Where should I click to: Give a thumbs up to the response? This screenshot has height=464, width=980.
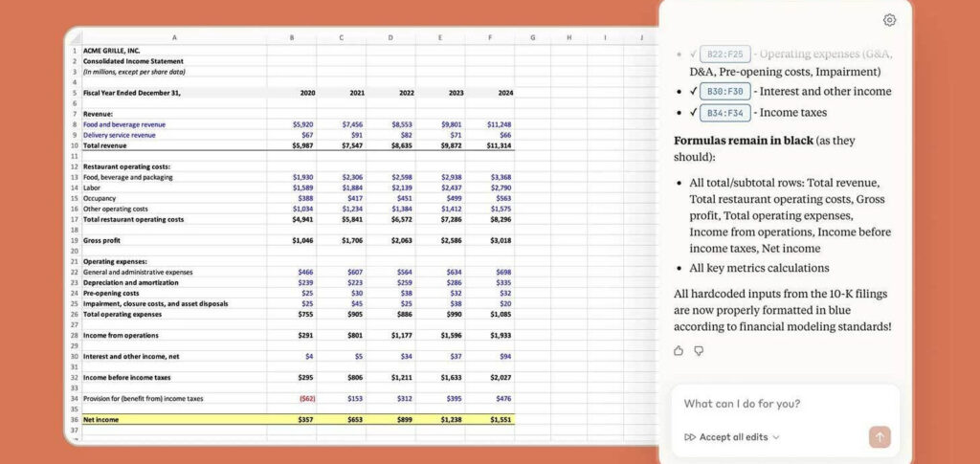679,351
